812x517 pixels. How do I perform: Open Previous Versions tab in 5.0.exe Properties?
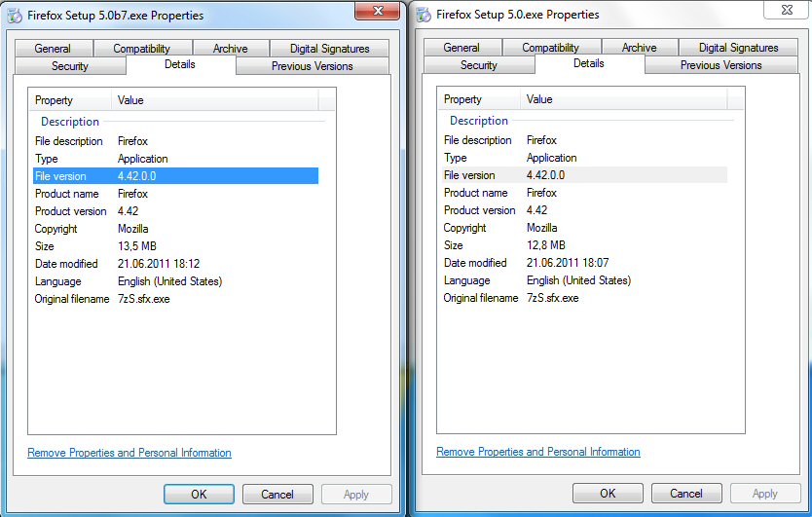click(720, 65)
